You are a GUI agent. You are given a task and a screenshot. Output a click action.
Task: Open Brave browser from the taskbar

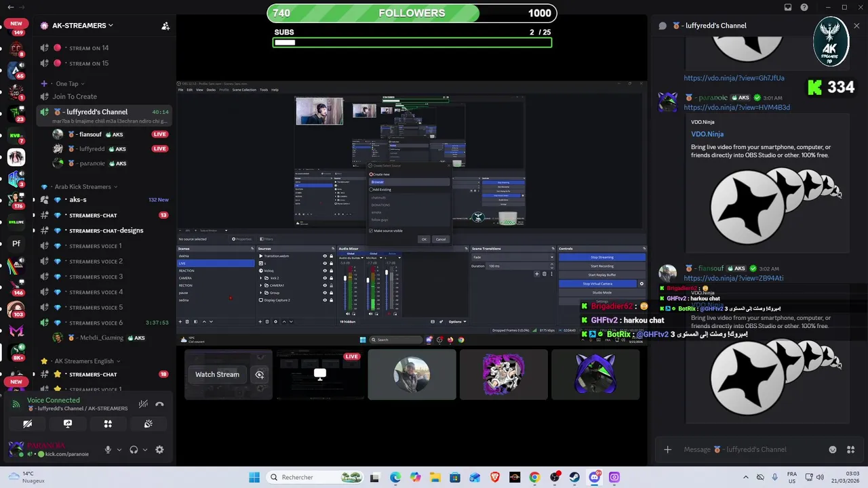(x=494, y=477)
